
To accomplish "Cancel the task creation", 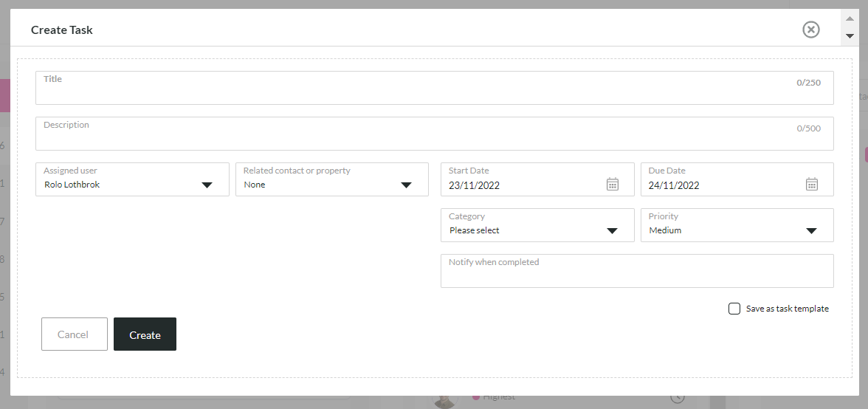I will [x=73, y=334].
